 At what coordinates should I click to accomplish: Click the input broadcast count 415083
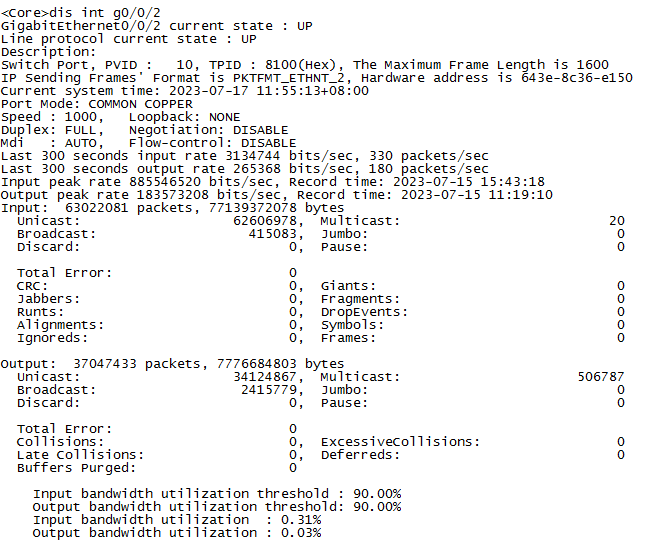276,233
